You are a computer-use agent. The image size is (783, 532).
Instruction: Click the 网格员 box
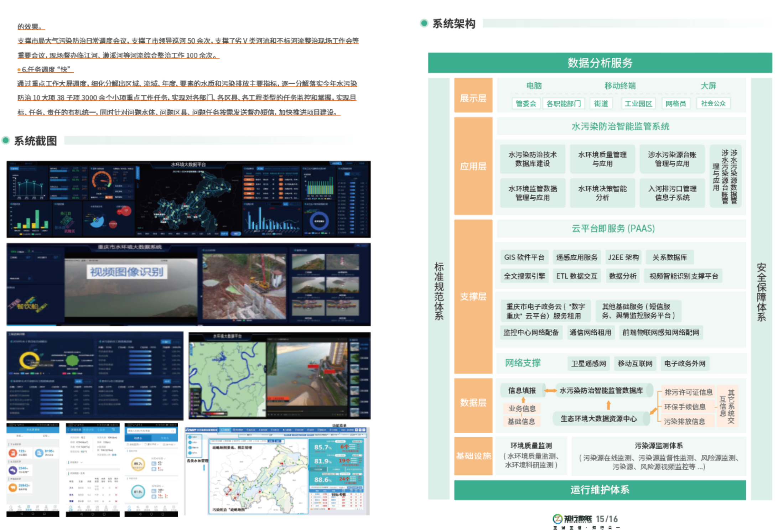pos(675,103)
